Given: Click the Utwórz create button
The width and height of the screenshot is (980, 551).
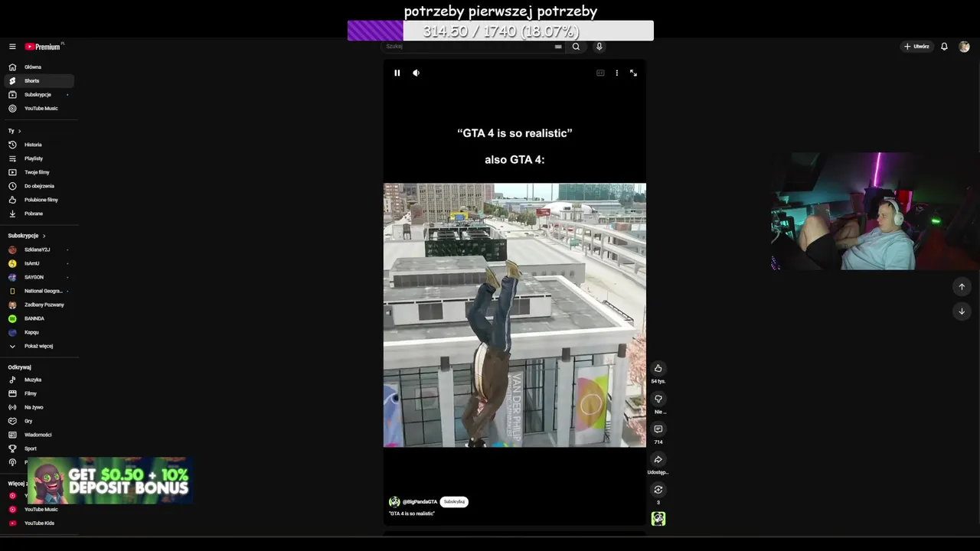Looking at the screenshot, I should click(x=916, y=47).
